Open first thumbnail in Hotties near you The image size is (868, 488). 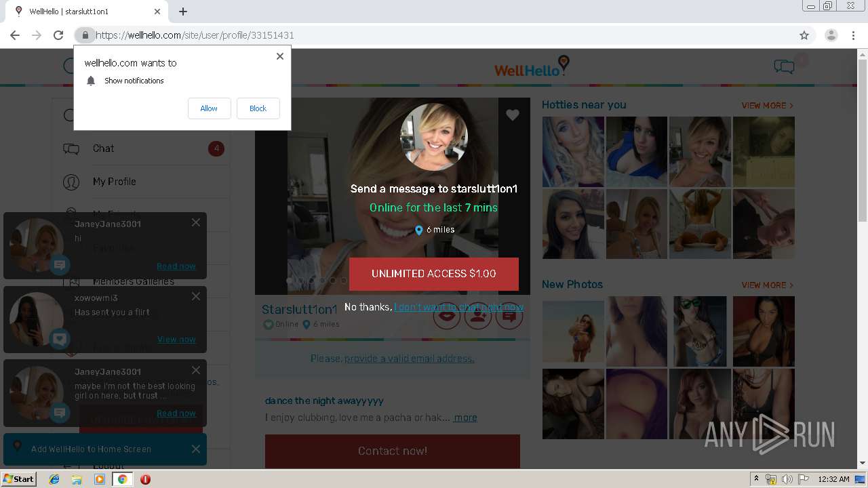coord(573,151)
